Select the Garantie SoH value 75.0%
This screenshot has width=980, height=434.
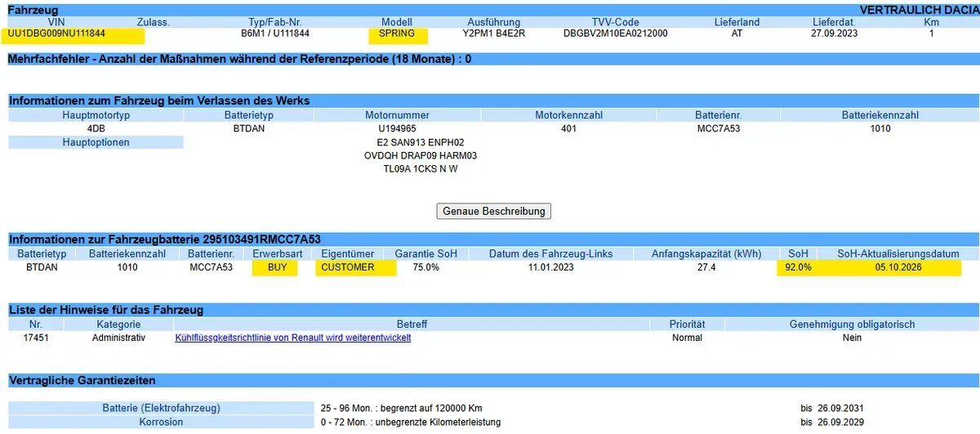(426, 267)
